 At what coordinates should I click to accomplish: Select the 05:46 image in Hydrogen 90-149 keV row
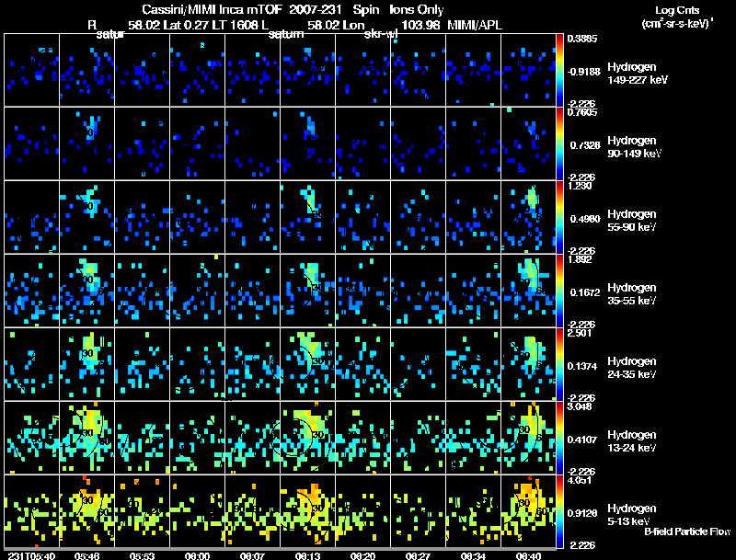(87, 143)
